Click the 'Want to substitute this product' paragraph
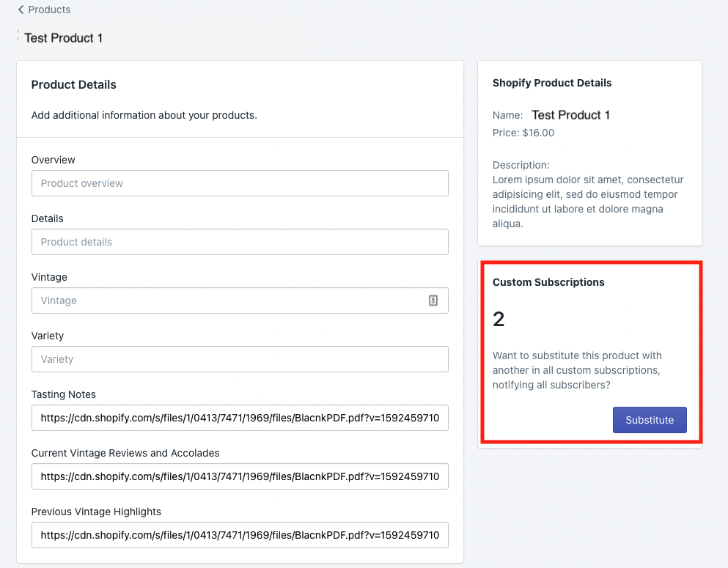 577,370
